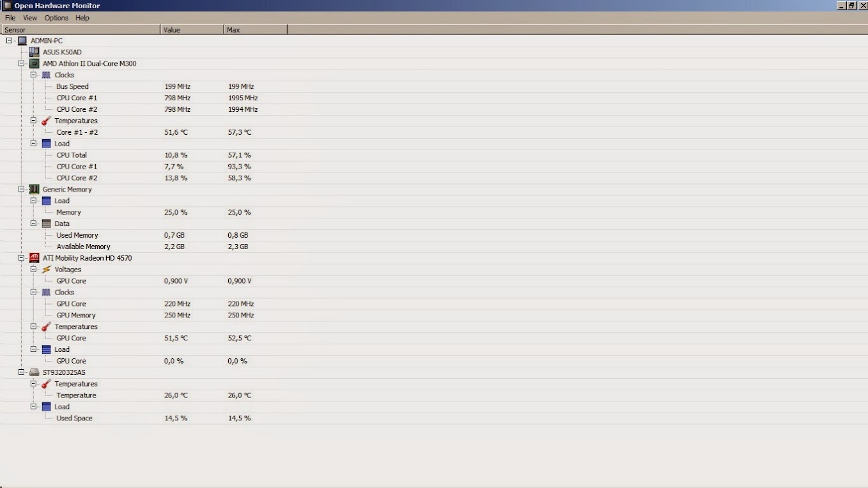Image resolution: width=868 pixels, height=488 pixels.
Task: Click the Clocks icon under AMD Athlon II
Action: (46, 75)
